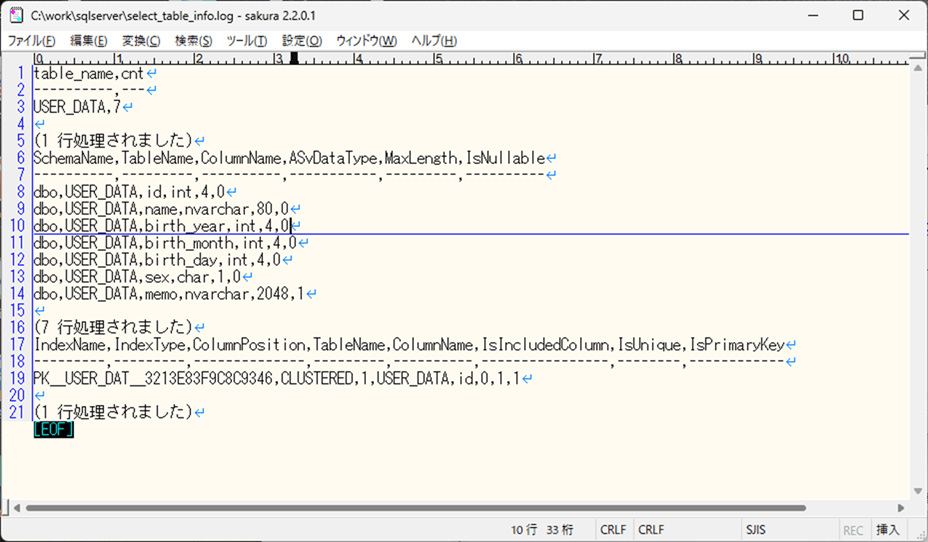Viewport: 928px width, 542px height.
Task: Click the [EOF] marker at end of file
Action: click(53, 430)
